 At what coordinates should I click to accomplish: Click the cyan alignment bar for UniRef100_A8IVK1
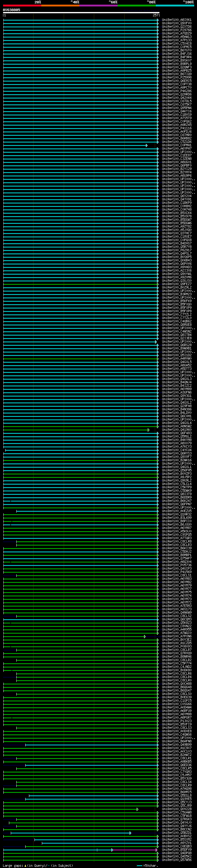(81, 20)
